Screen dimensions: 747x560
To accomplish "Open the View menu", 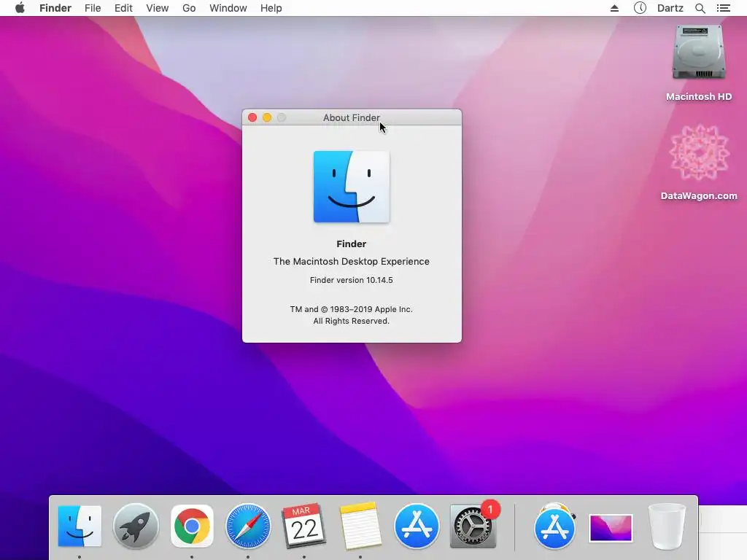I will click(x=158, y=8).
